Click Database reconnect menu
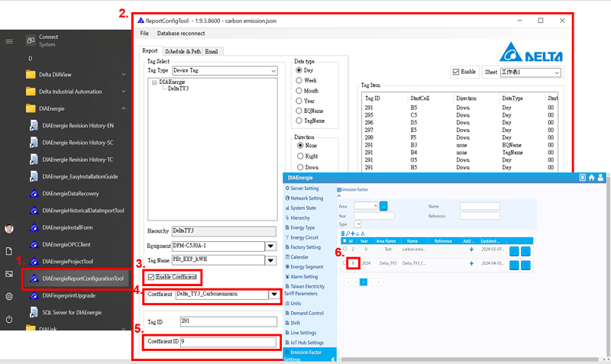This screenshot has height=364, width=611. point(181,33)
